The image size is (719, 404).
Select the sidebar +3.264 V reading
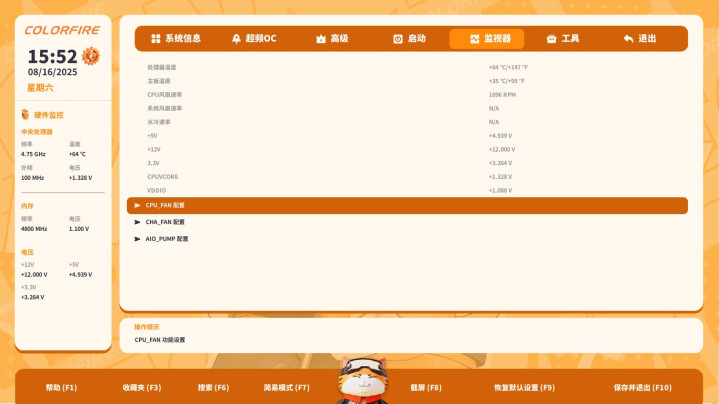click(33, 298)
